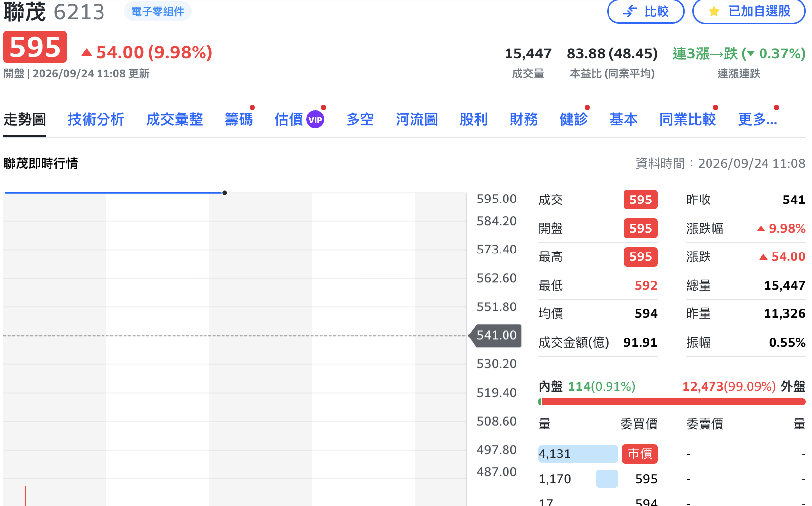
Task: Click the 最低 592 value
Action: [x=646, y=285]
